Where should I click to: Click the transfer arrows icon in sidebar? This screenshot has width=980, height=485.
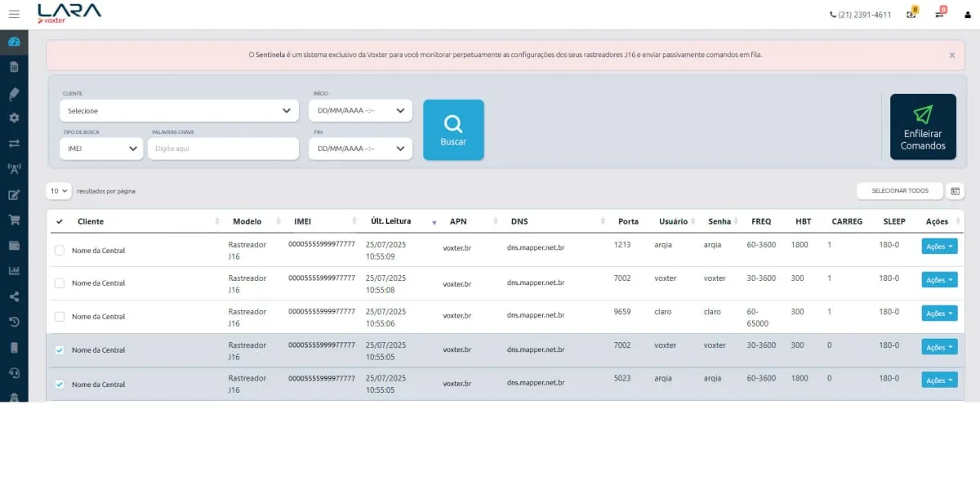pos(14,143)
